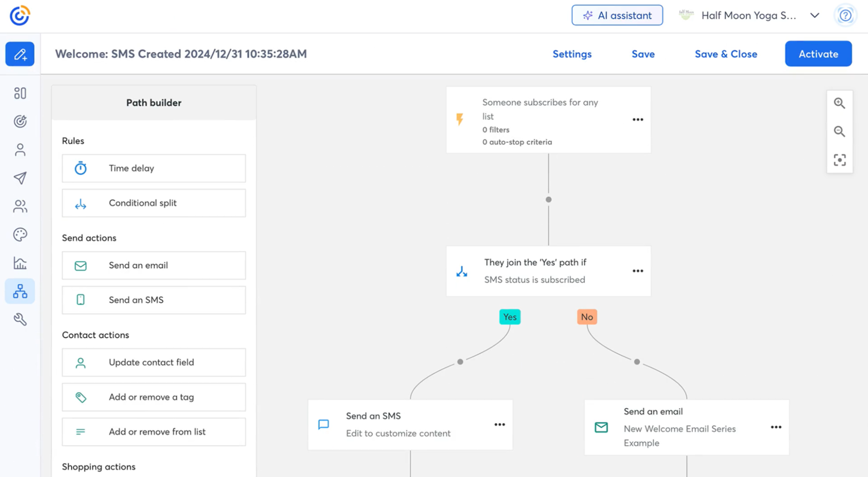Viewport: 868px width, 477px height.
Task: Open the analytics chart icon in the sidebar
Action: pyautogui.click(x=20, y=262)
